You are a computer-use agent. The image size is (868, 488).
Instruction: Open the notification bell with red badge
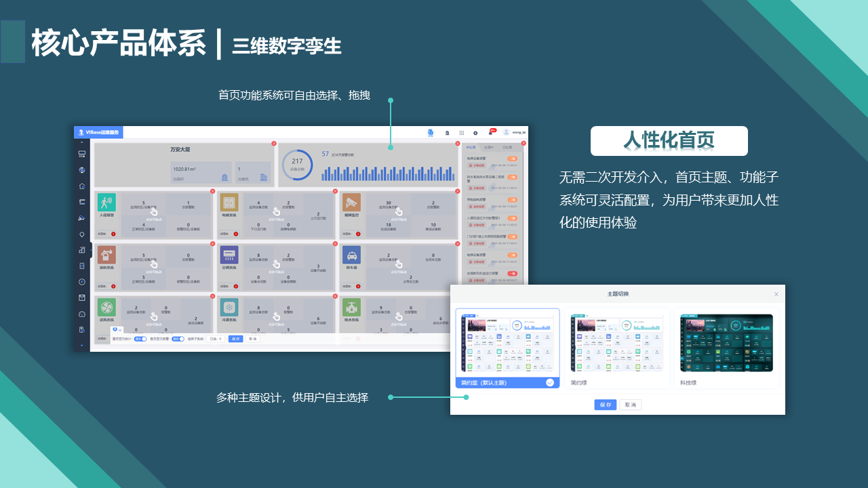[x=491, y=133]
